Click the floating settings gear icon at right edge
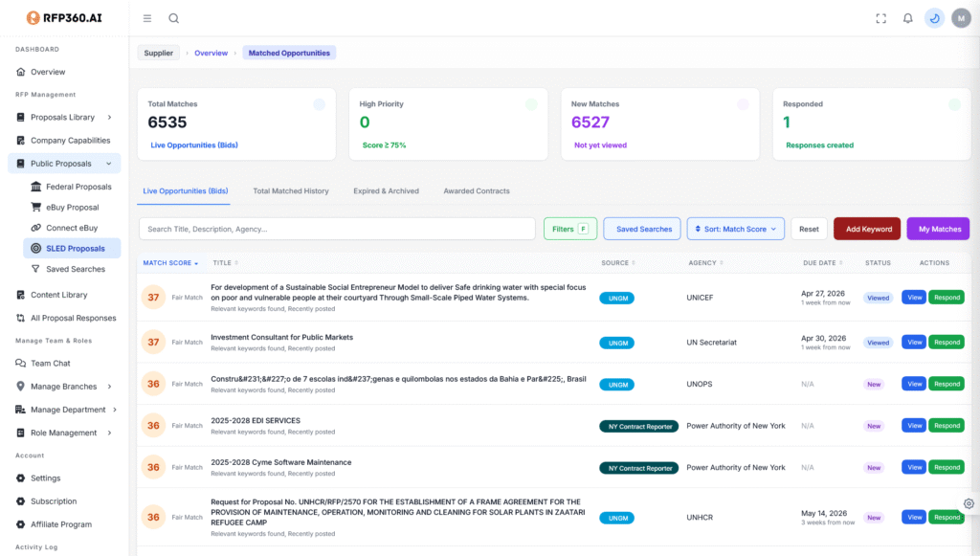This screenshot has width=980, height=556. [x=969, y=503]
